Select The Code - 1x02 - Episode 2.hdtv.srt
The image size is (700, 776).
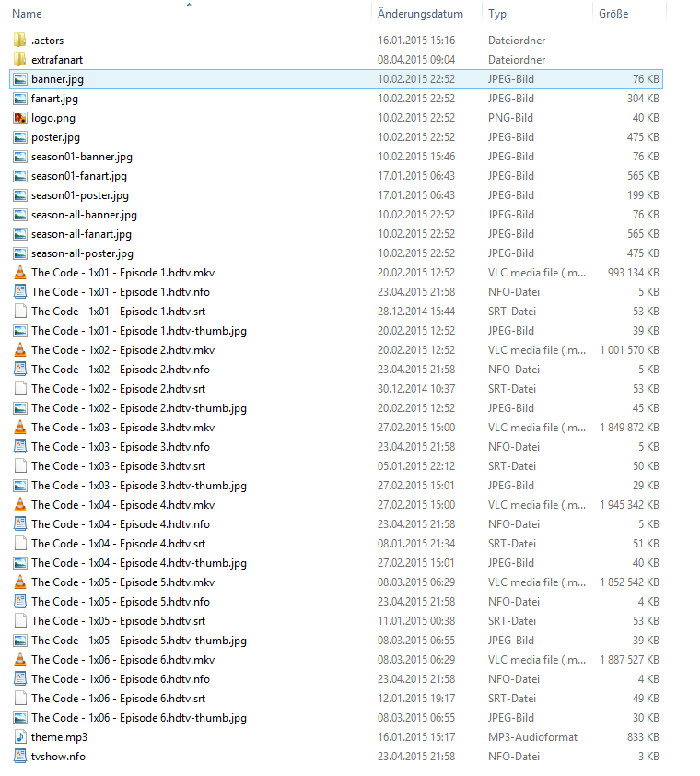118,389
